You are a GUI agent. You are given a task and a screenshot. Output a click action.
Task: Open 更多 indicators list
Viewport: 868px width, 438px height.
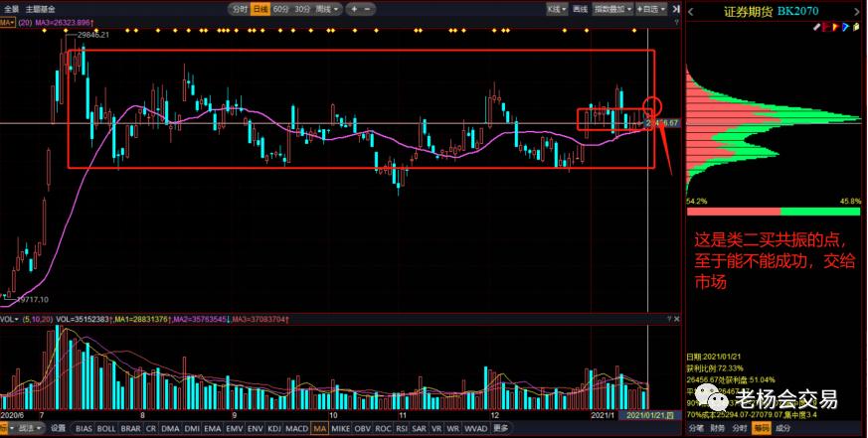(500, 429)
